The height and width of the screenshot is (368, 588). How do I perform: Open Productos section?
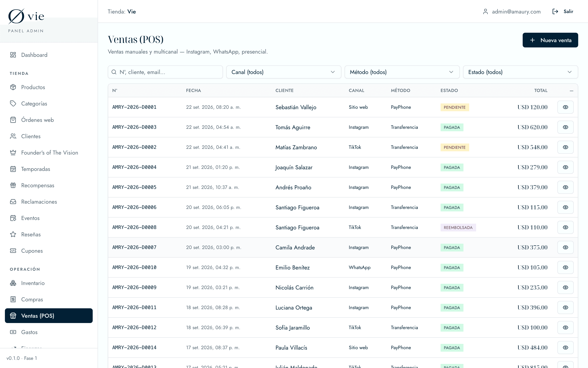click(x=49, y=87)
